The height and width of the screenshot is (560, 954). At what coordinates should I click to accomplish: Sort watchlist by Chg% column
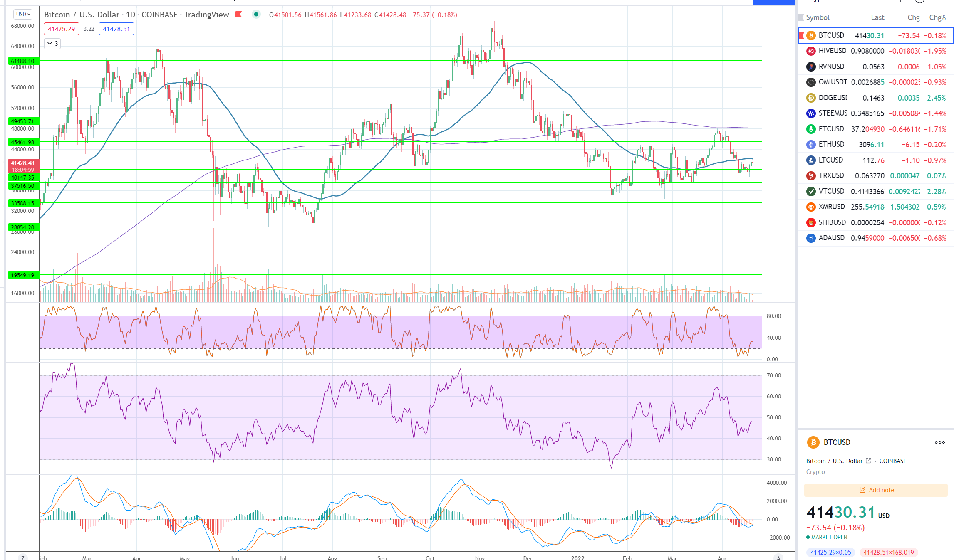[937, 17]
